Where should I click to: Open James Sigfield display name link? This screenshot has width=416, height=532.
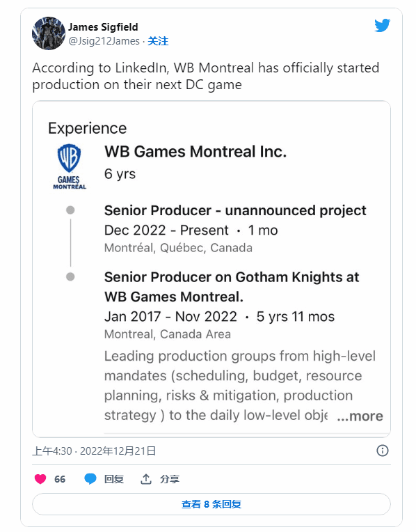click(103, 26)
